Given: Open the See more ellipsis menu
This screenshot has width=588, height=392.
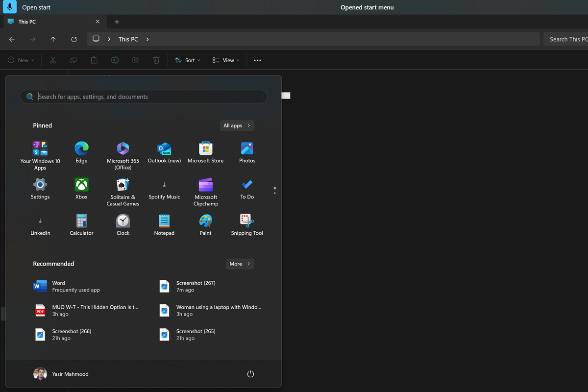Looking at the screenshot, I should coord(258,60).
